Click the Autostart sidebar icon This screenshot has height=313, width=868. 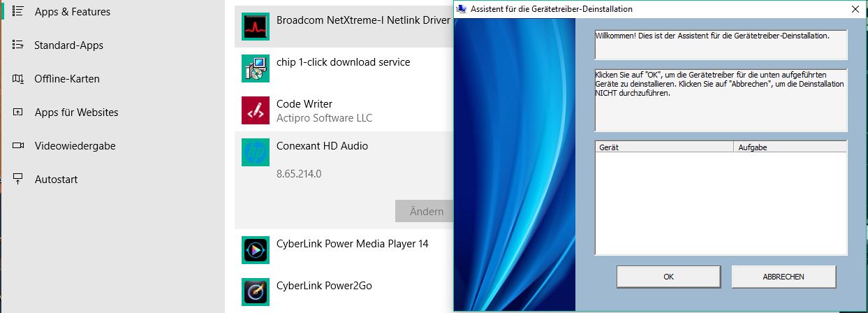(x=18, y=180)
